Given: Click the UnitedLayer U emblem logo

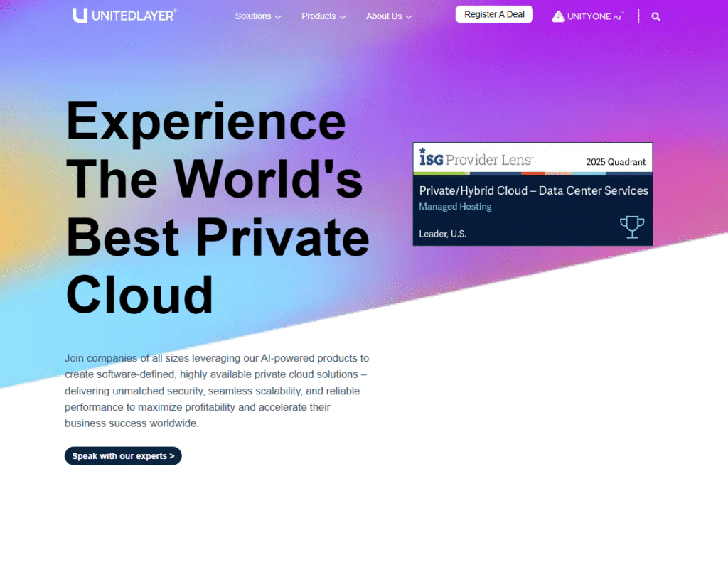Looking at the screenshot, I should (x=80, y=16).
